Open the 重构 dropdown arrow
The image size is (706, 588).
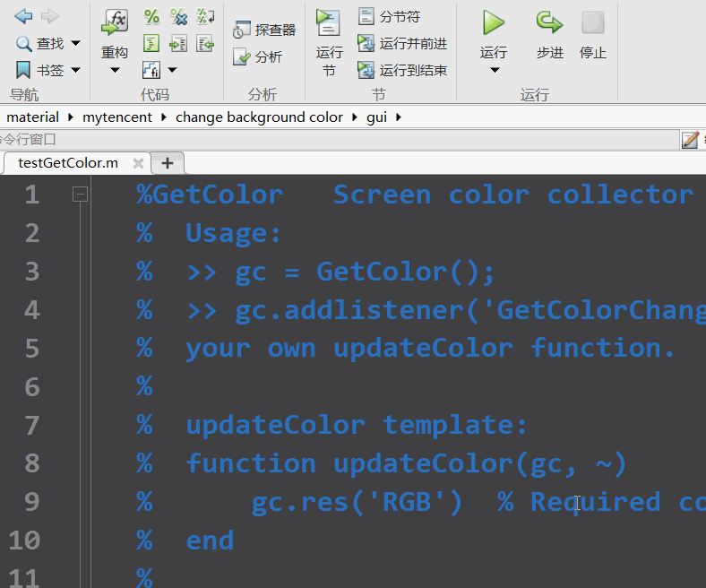click(x=115, y=70)
